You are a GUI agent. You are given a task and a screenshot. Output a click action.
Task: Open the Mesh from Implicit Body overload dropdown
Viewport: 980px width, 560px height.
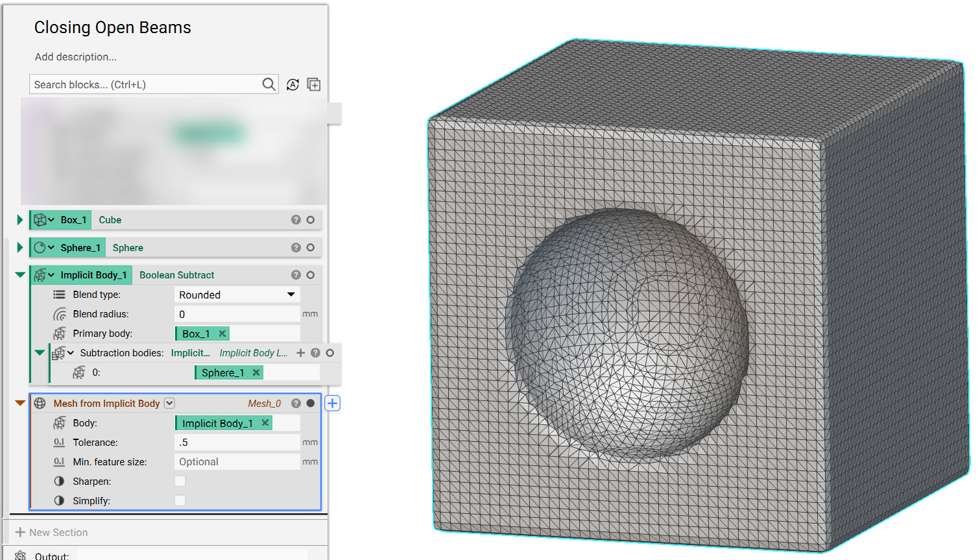click(169, 404)
